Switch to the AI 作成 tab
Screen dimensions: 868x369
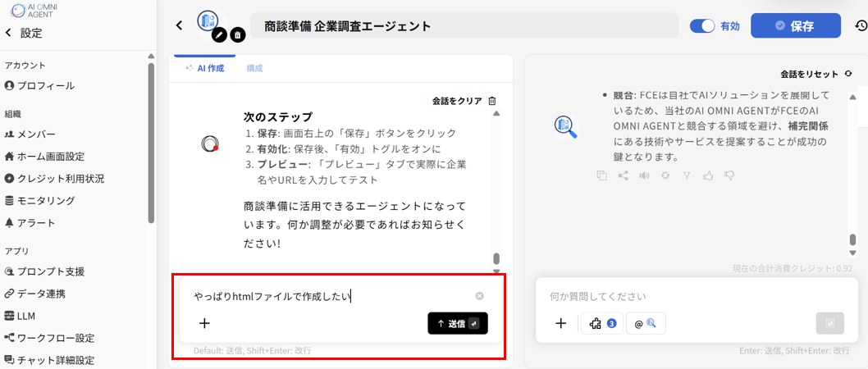(x=205, y=69)
